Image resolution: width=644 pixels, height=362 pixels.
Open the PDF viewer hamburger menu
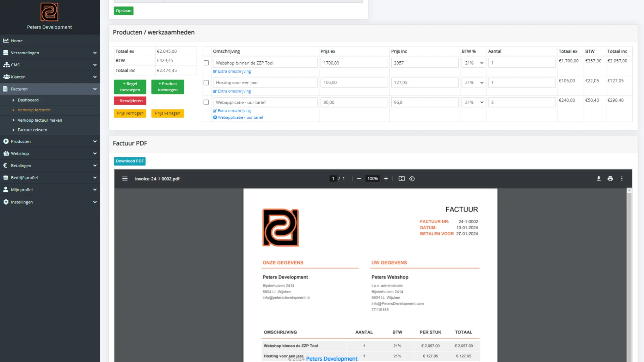click(125, 178)
